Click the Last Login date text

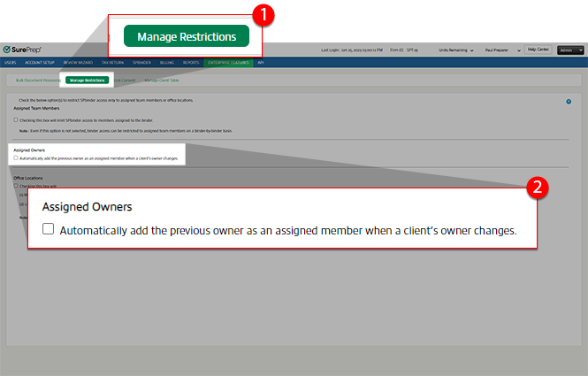(352, 50)
